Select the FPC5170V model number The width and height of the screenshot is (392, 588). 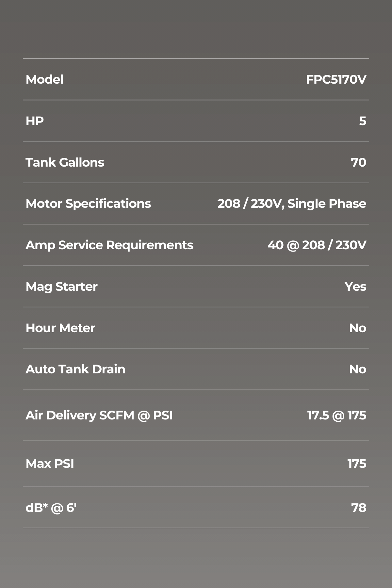point(336,79)
